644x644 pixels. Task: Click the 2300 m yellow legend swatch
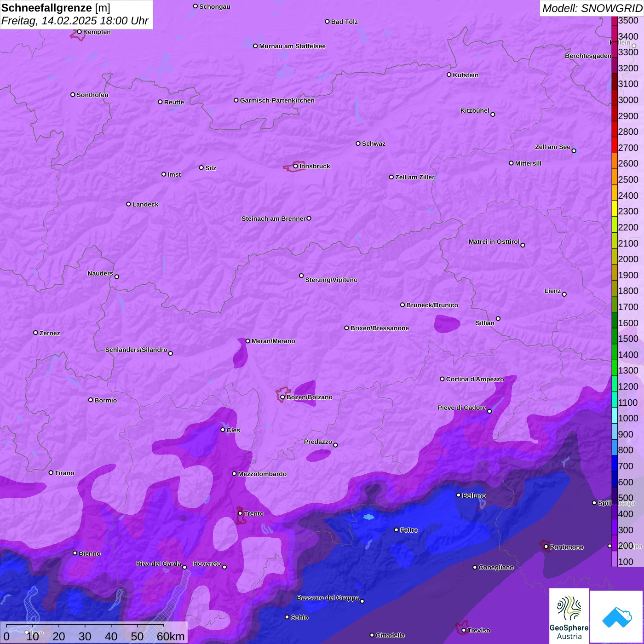615,208
